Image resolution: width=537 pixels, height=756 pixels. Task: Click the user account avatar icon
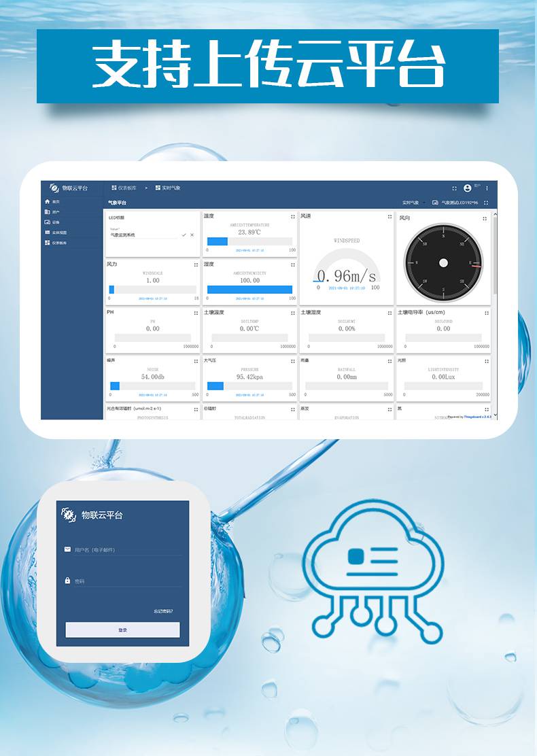tap(467, 188)
